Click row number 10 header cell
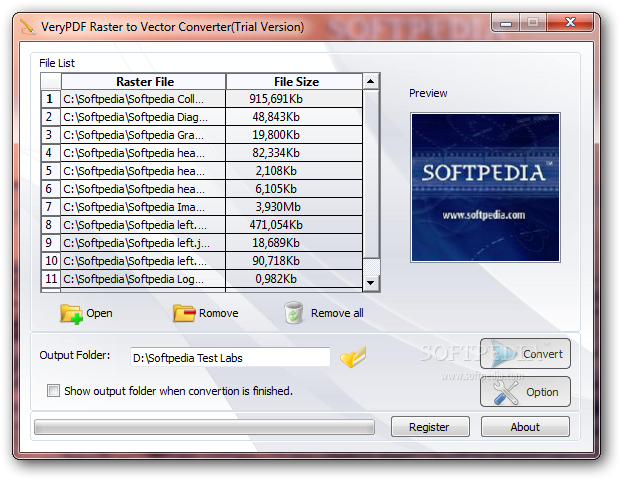The image size is (621, 480). tap(51, 261)
